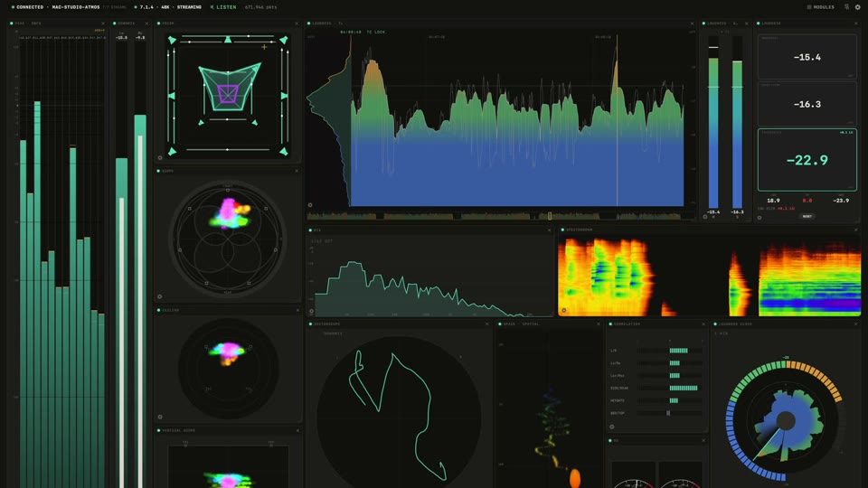Toggle the Loudness Clock panel status dot
The image size is (868, 488).
716,324
